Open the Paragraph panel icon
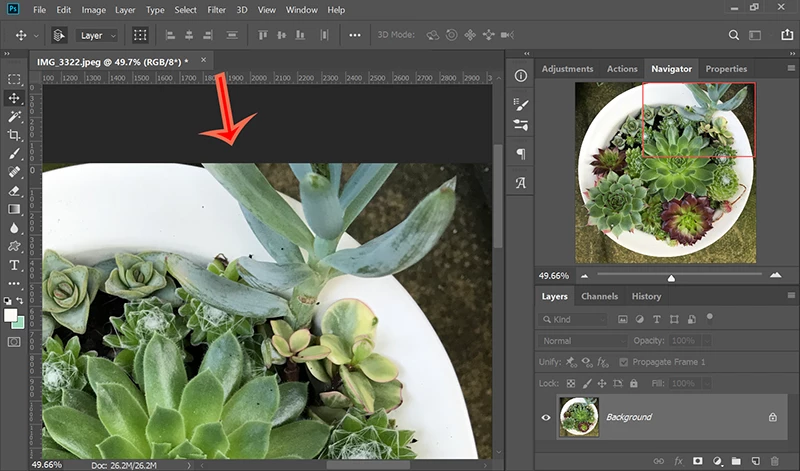800x471 pixels. (x=520, y=153)
